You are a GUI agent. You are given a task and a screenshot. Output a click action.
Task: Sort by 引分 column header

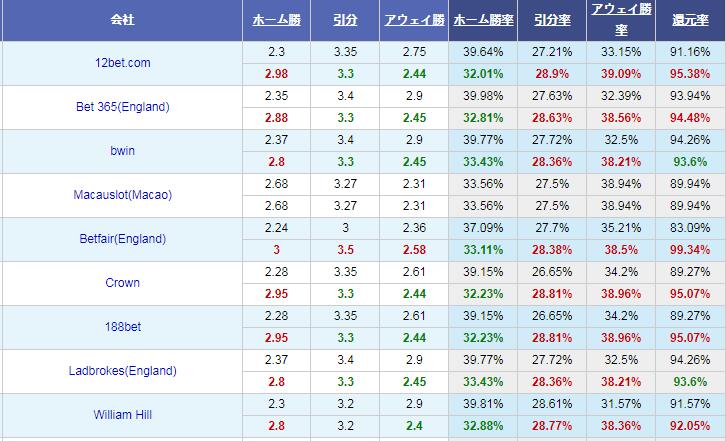tap(345, 20)
